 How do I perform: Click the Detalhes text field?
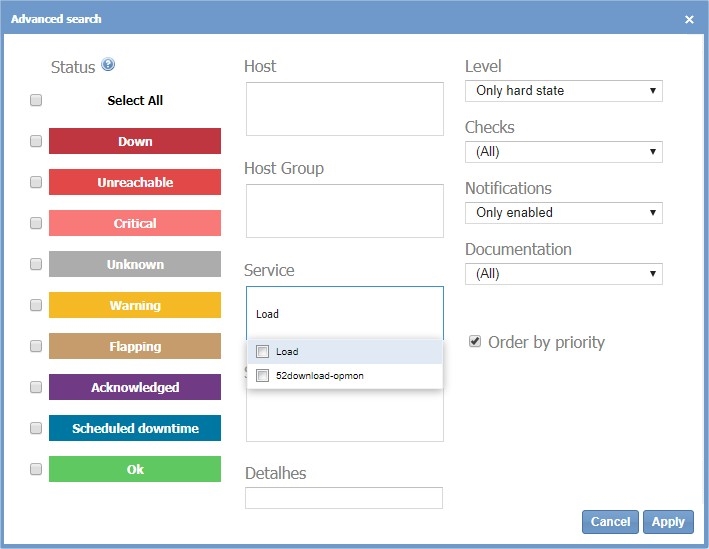pos(343,498)
